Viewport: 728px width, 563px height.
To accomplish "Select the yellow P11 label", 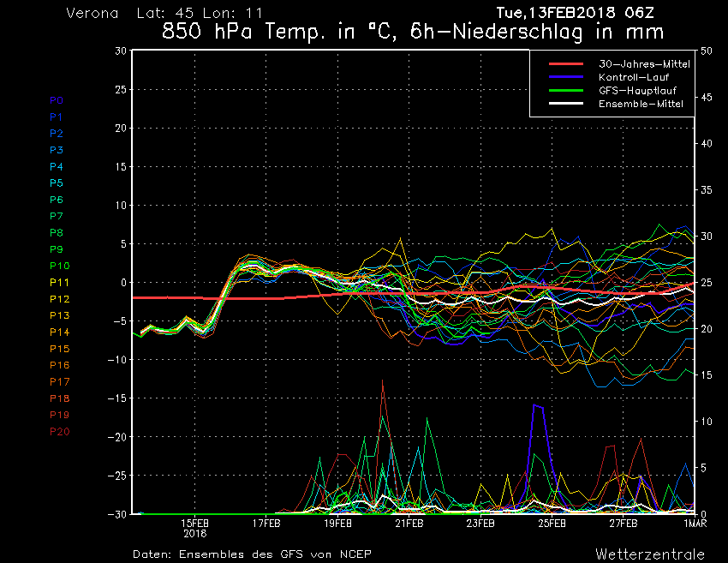I will pos(59,283).
